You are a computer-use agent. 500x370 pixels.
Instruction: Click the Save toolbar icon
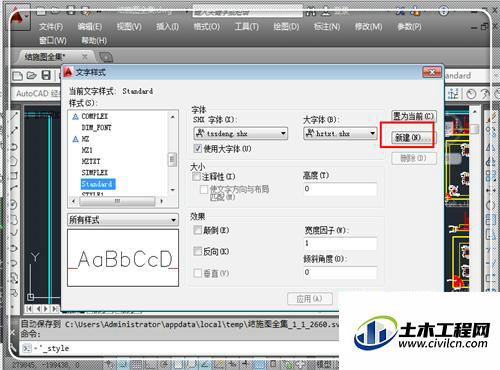[x=46, y=76]
